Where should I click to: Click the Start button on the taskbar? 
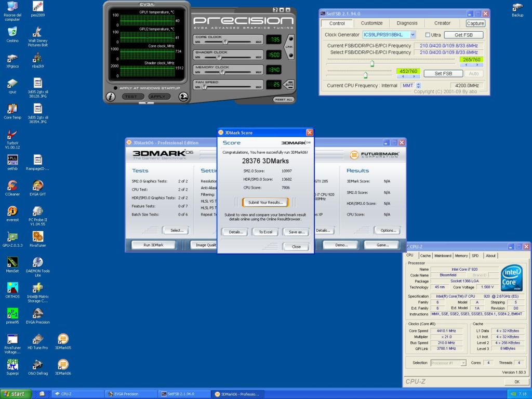16,394
